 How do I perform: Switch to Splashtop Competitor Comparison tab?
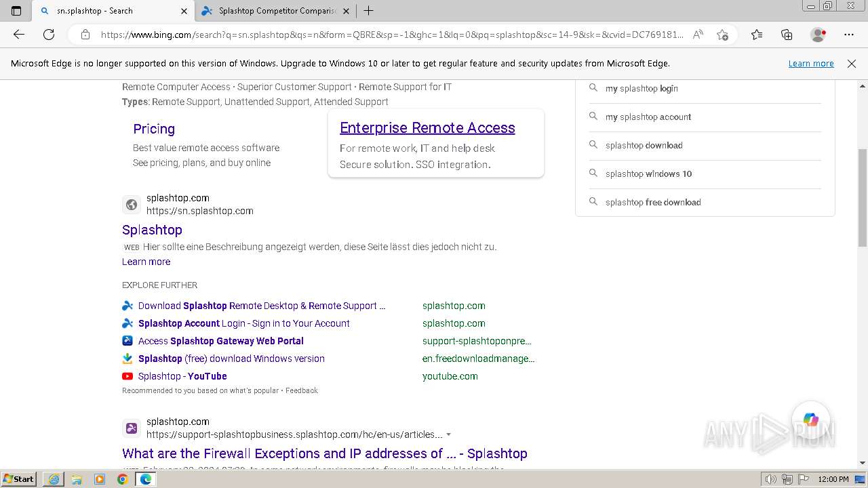coord(274,11)
